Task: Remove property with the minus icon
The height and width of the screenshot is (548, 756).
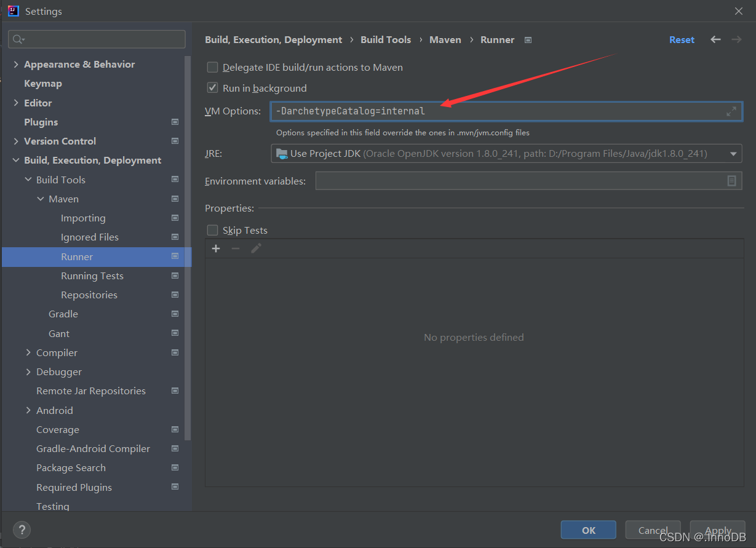Action: click(x=236, y=248)
